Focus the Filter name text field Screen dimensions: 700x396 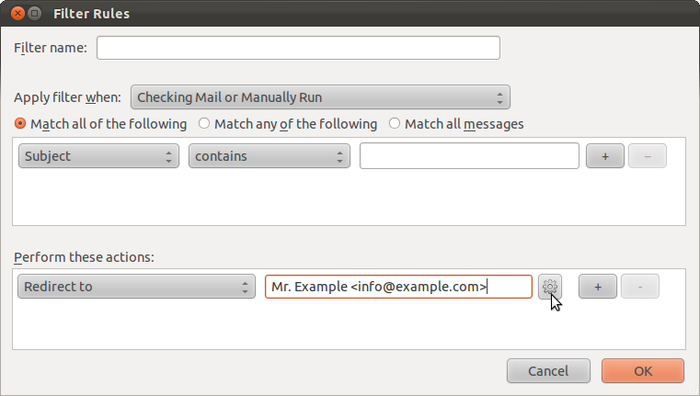pyautogui.click(x=298, y=48)
